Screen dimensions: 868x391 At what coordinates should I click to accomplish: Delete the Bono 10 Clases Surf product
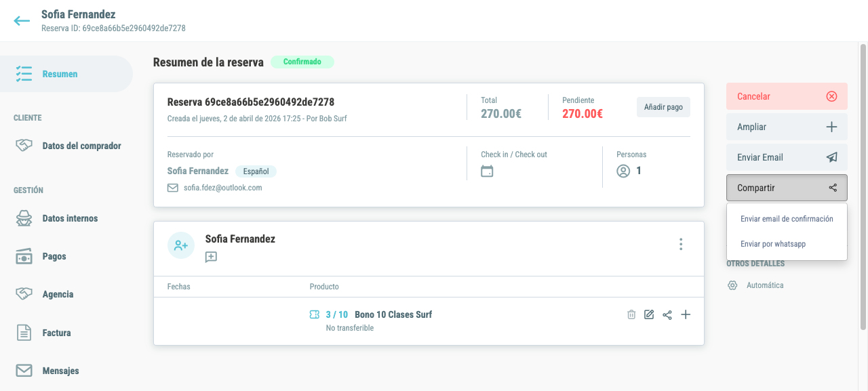click(631, 314)
